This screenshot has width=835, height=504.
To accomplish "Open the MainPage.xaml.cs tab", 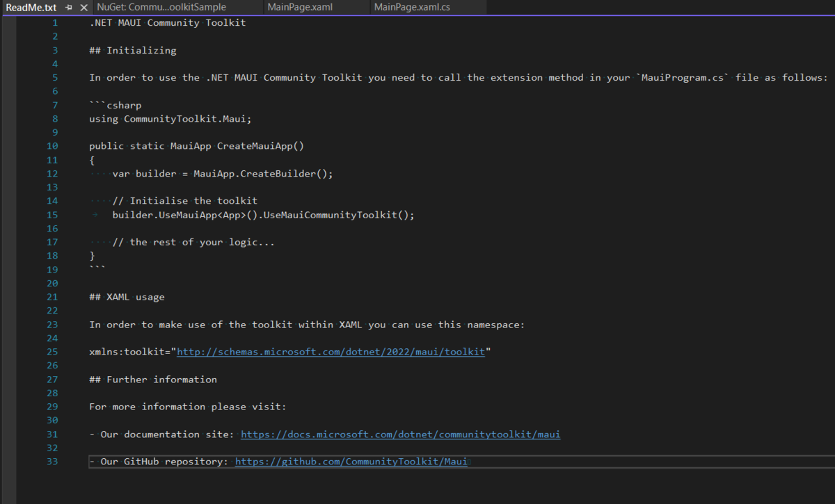I will tap(412, 8).
